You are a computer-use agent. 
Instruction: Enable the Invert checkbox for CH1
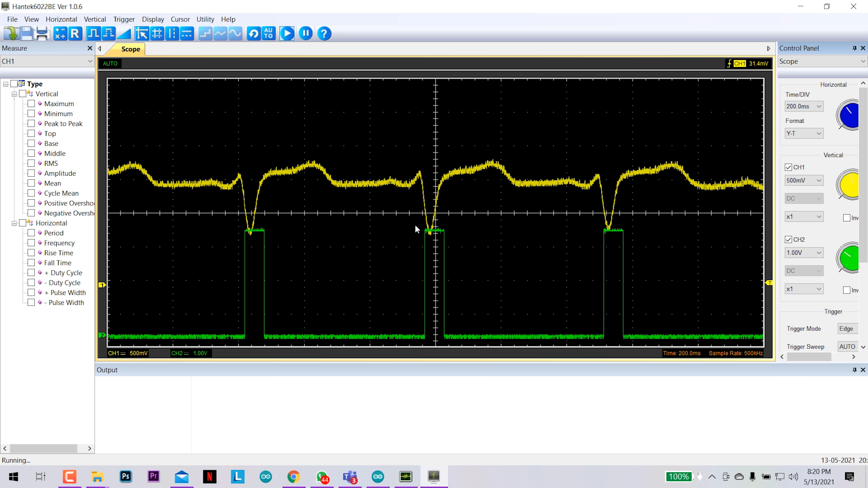(x=847, y=217)
